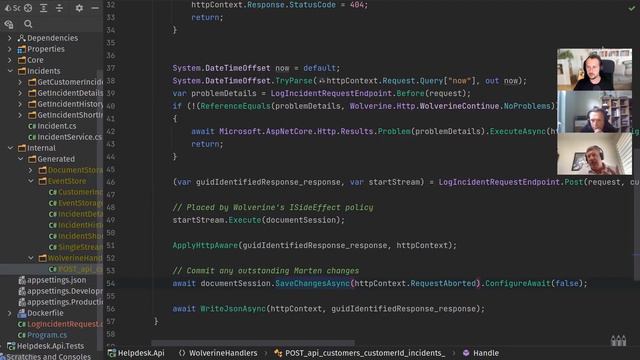Click the Program.cs C# icon
This screenshot has height=360, width=640.
point(22,335)
